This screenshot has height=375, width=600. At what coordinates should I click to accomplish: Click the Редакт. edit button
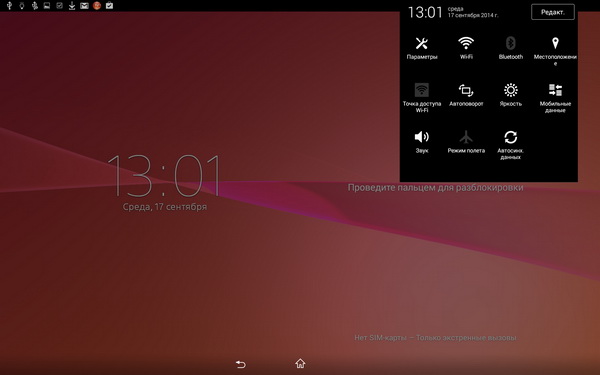click(x=553, y=12)
